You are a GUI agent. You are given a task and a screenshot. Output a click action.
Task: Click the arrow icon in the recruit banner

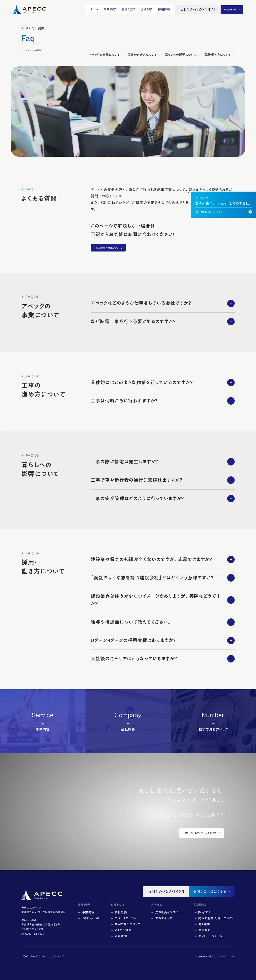pyautogui.click(x=250, y=212)
